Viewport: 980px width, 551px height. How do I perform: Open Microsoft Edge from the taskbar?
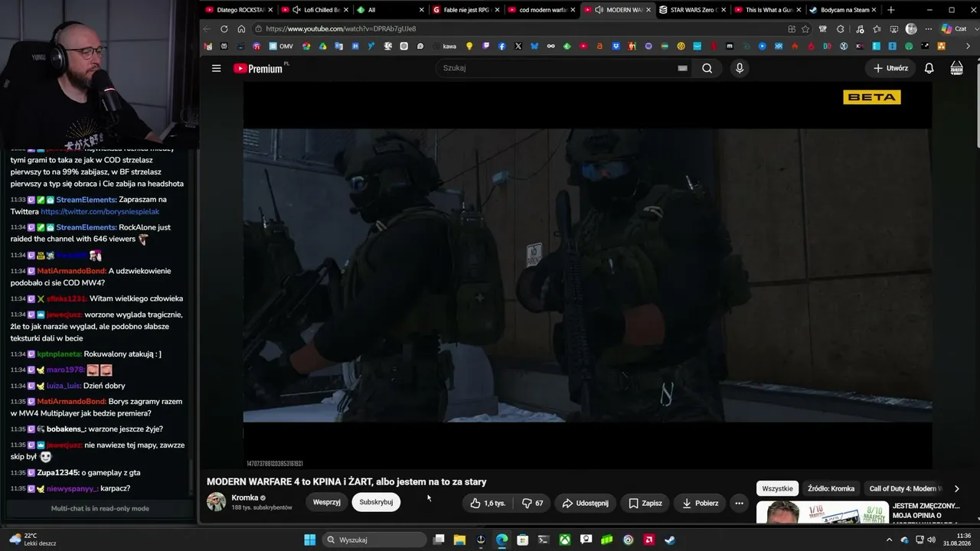501,540
